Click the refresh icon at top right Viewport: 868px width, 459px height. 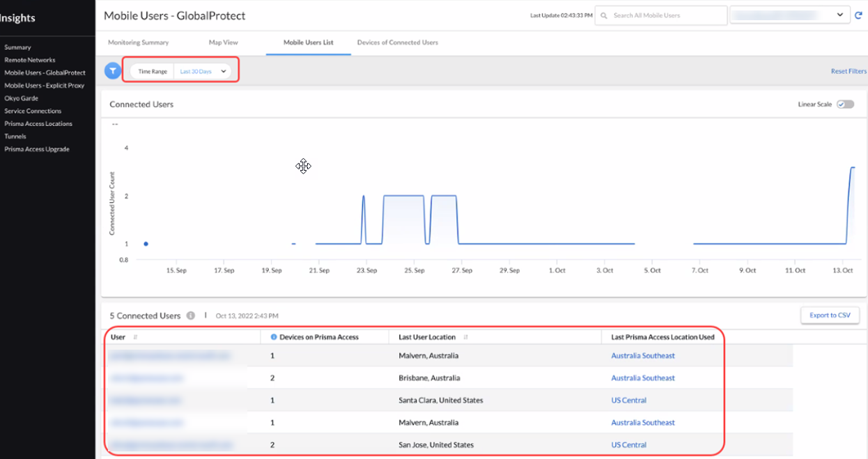[858, 15]
